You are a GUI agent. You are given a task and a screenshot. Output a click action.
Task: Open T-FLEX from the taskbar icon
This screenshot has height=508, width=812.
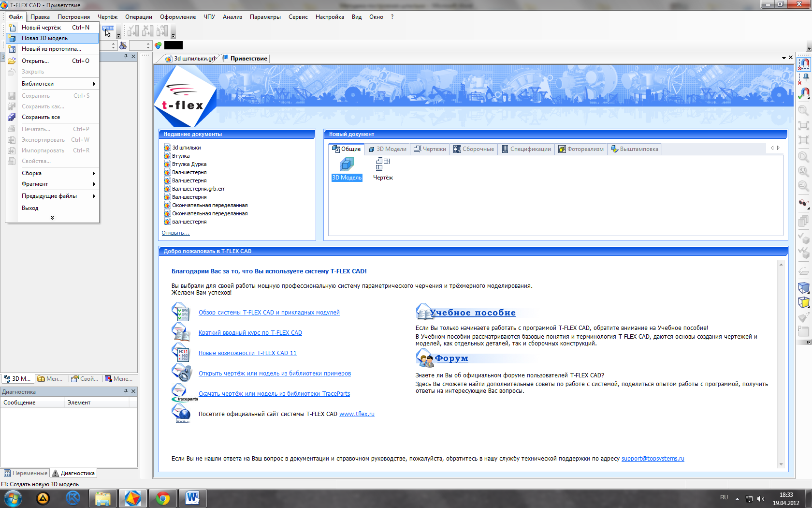coord(132,498)
